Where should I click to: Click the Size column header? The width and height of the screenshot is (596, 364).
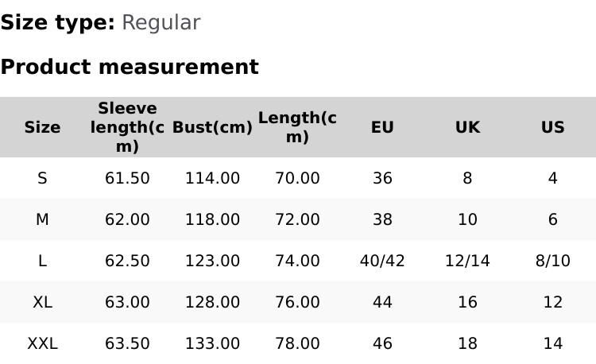[42, 127]
